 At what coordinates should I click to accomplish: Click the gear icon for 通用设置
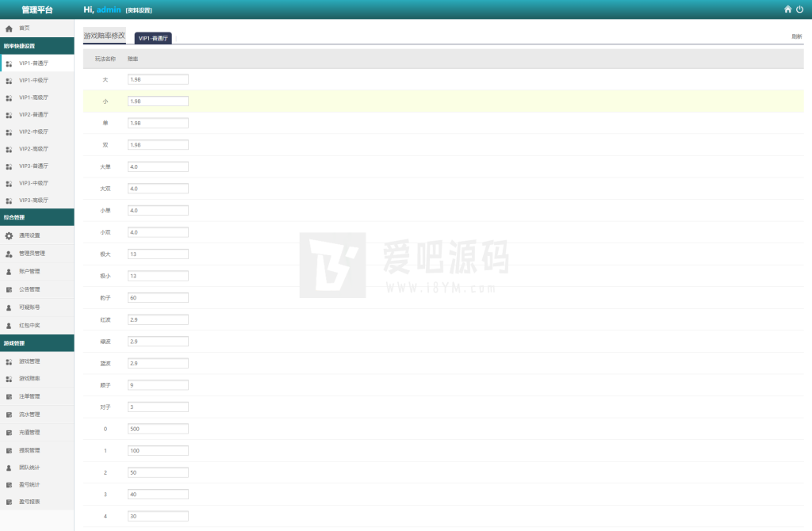(x=9, y=235)
